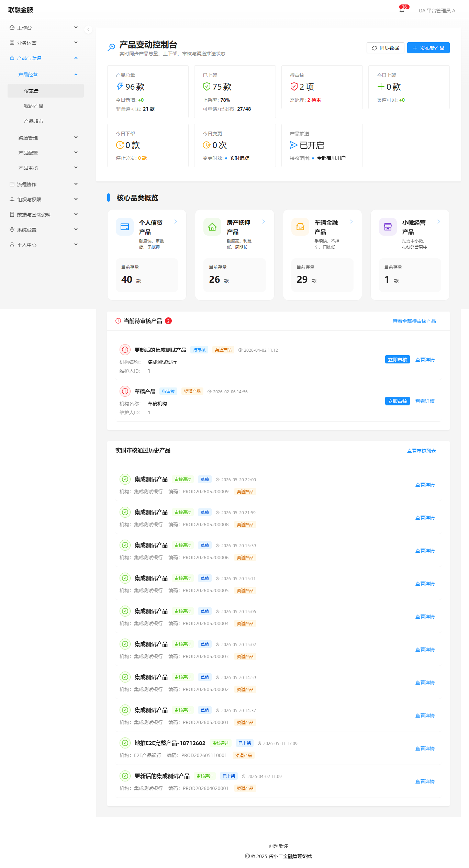Viewport: 469px width, 868px height.
Task: Expand the 组织与权限 sidebar menu
Action: pos(44,199)
